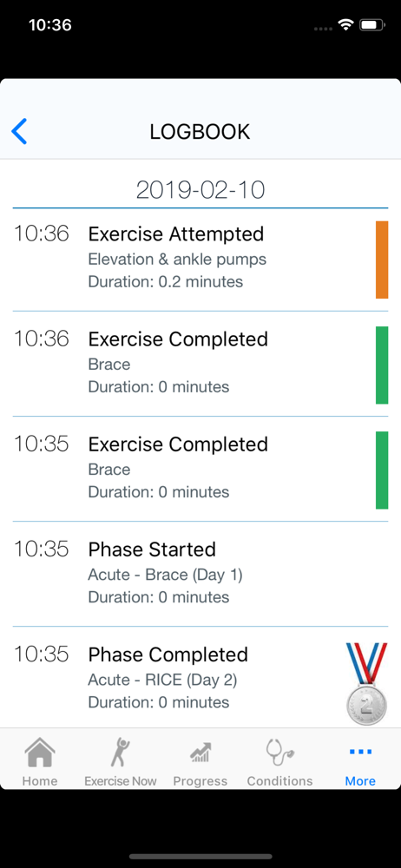Tap the blue back arrow
This screenshot has height=868, width=401.
point(19,132)
